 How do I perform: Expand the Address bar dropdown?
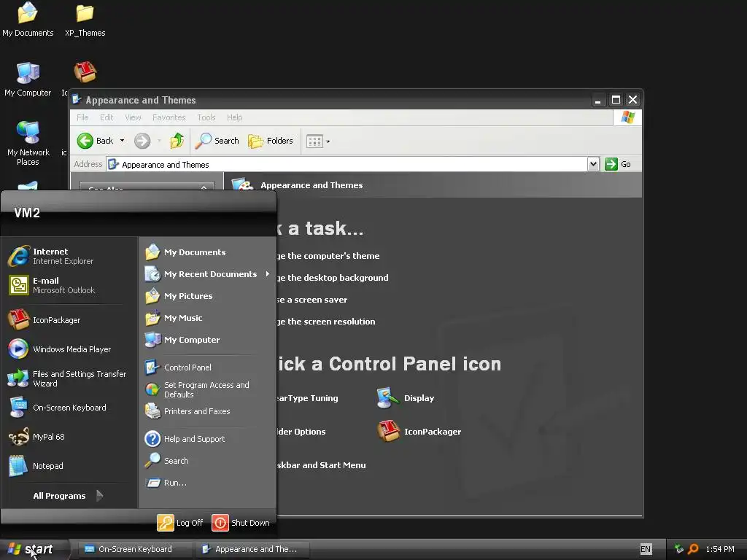pos(592,164)
